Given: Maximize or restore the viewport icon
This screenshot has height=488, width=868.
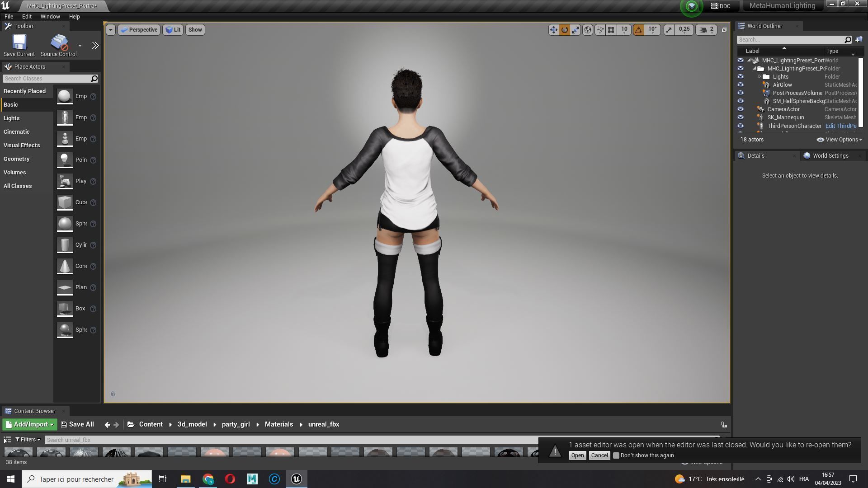Looking at the screenshot, I should pyautogui.click(x=724, y=30).
